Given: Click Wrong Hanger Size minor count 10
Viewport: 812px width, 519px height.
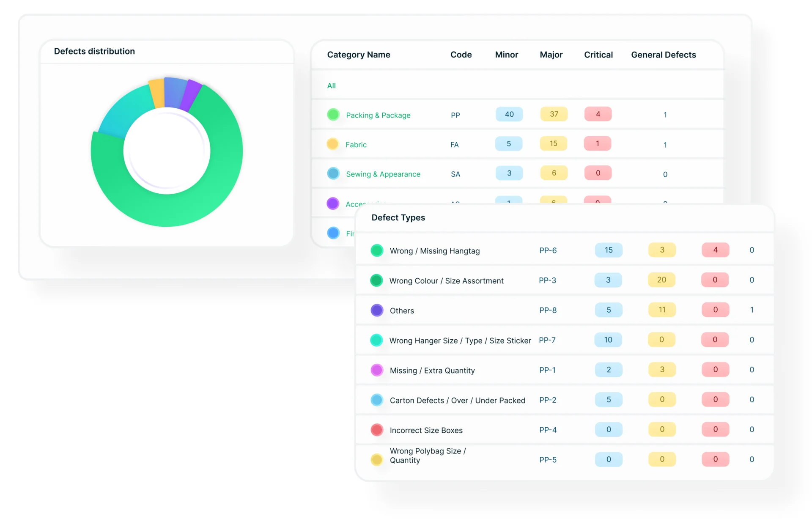Looking at the screenshot, I should pyautogui.click(x=608, y=340).
